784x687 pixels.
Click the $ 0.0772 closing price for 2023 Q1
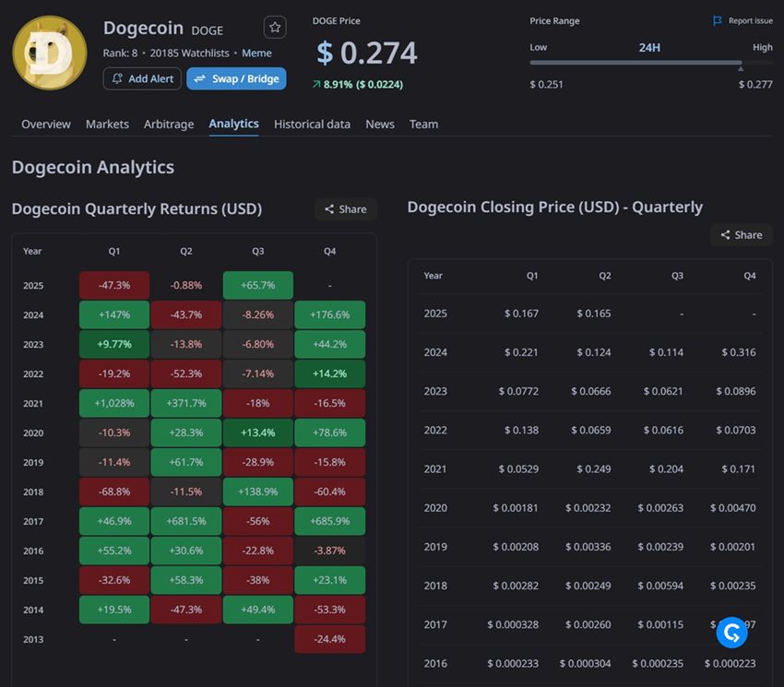click(x=518, y=392)
